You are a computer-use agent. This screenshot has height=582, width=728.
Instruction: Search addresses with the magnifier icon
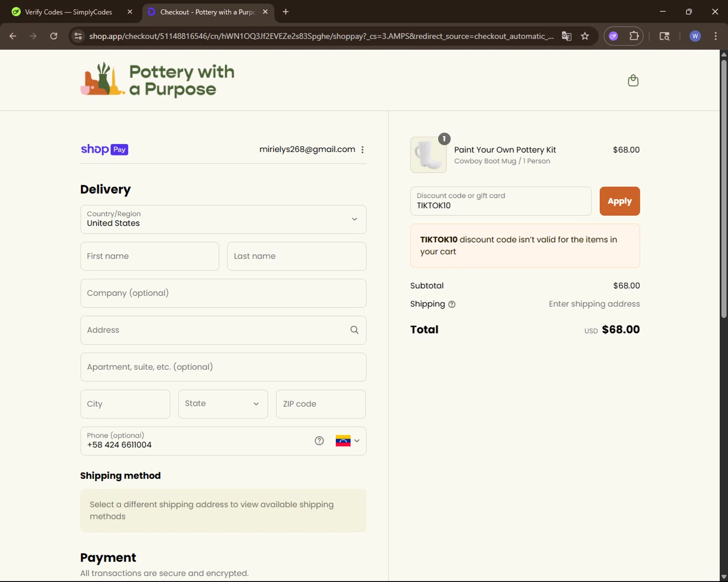354,330
